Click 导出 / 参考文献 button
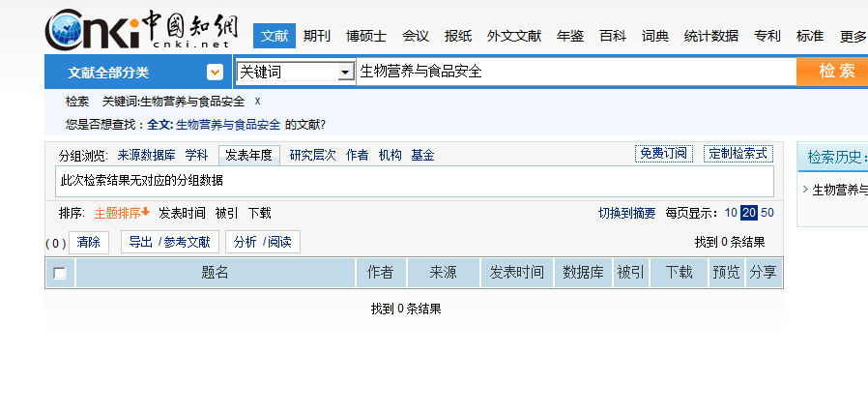The height and width of the screenshot is (413, 868). 170,242
